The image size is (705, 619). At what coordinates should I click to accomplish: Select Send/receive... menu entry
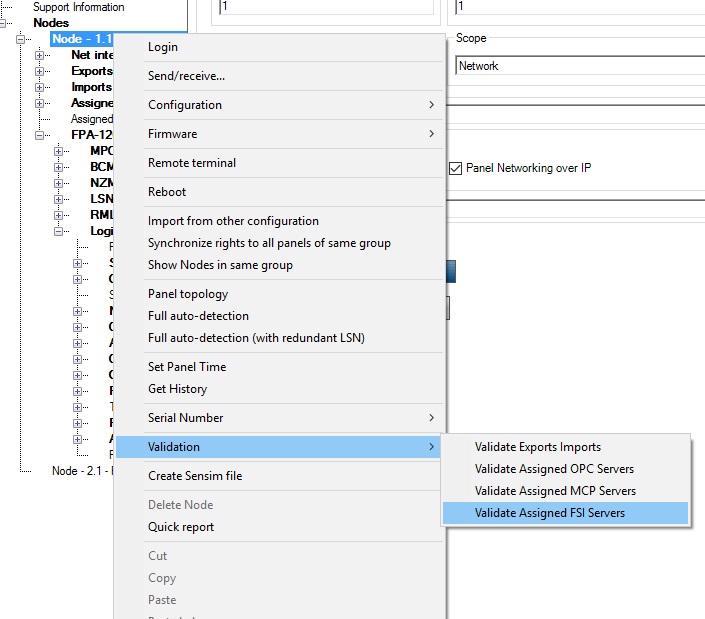186,76
